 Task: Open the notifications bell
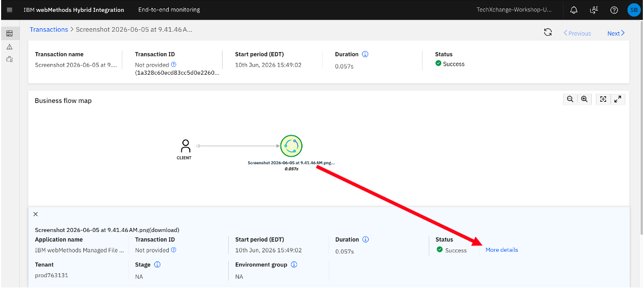coord(574,10)
